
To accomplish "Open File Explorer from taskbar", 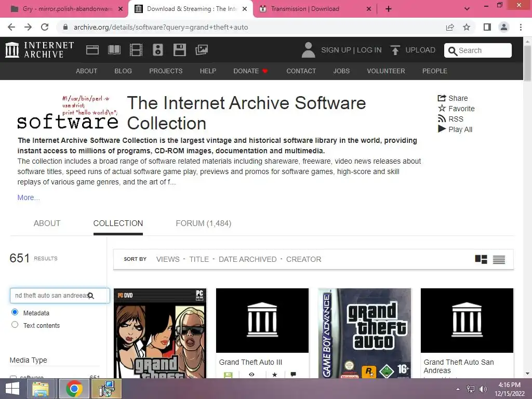I will tap(41, 389).
